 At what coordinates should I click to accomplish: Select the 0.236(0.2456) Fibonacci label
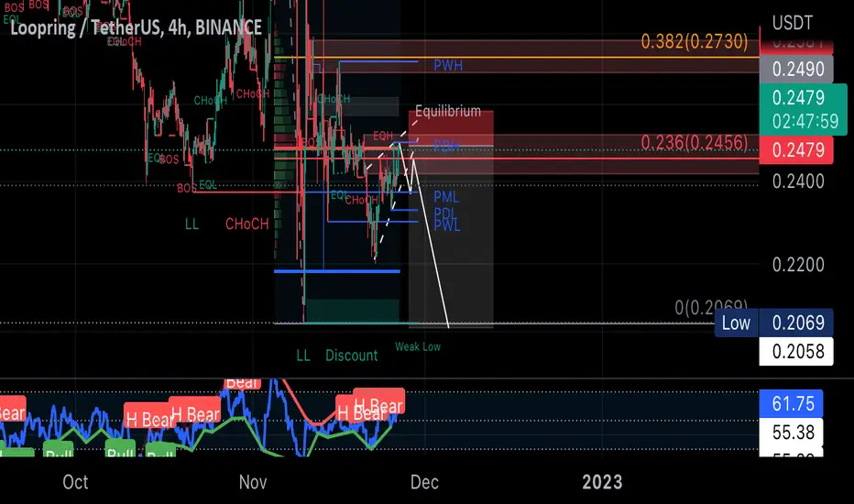(x=695, y=143)
